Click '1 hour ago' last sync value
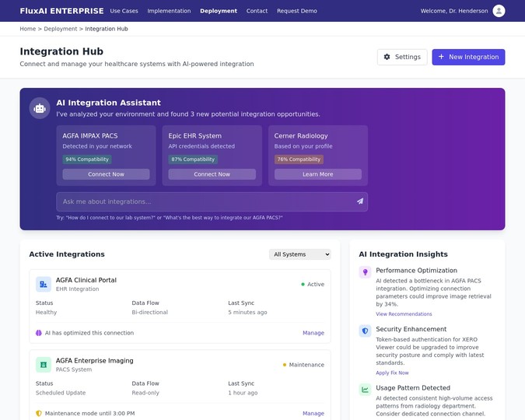 click(243, 393)
